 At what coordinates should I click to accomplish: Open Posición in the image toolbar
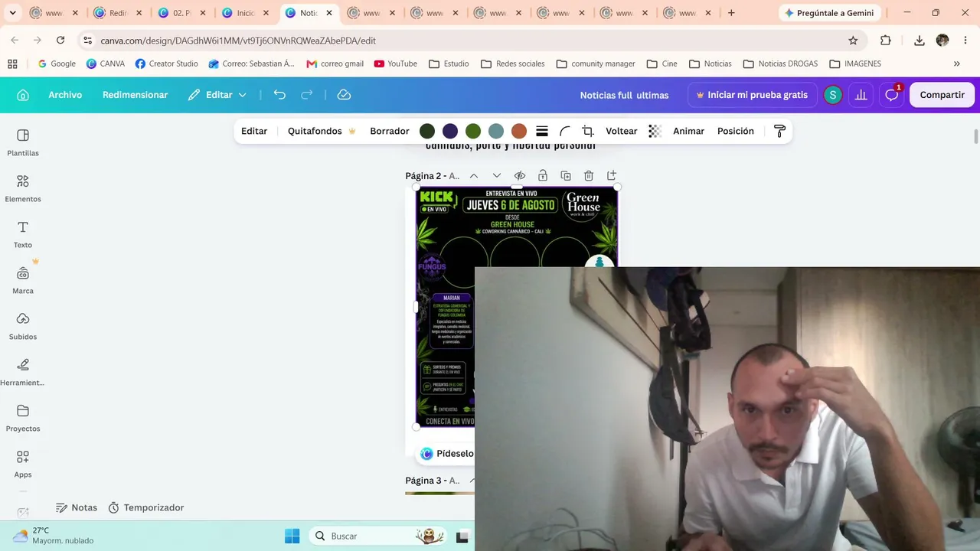(736, 131)
